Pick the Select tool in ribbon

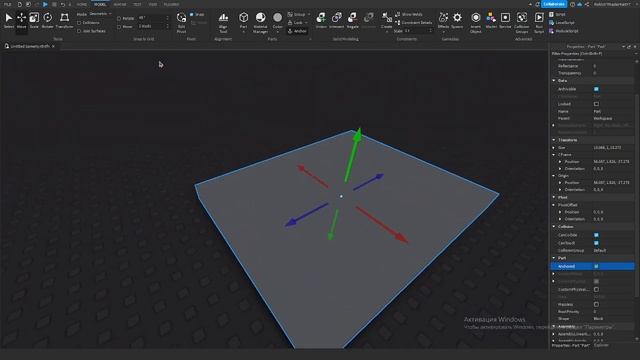pyautogui.click(x=9, y=20)
